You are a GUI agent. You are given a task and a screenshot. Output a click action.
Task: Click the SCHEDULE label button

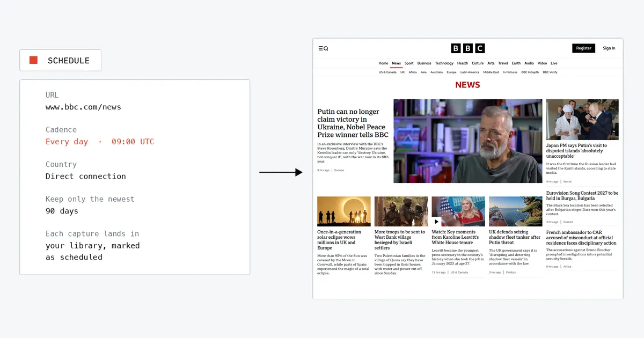click(60, 61)
